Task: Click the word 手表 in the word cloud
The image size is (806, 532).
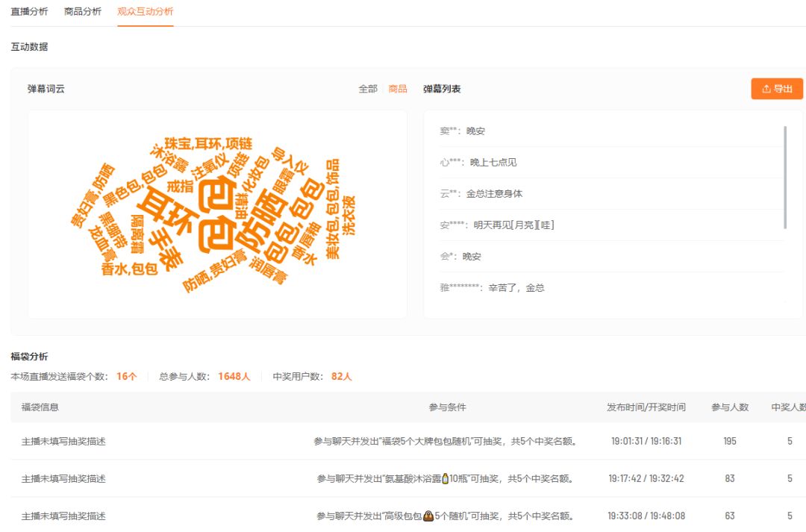Action: point(166,242)
